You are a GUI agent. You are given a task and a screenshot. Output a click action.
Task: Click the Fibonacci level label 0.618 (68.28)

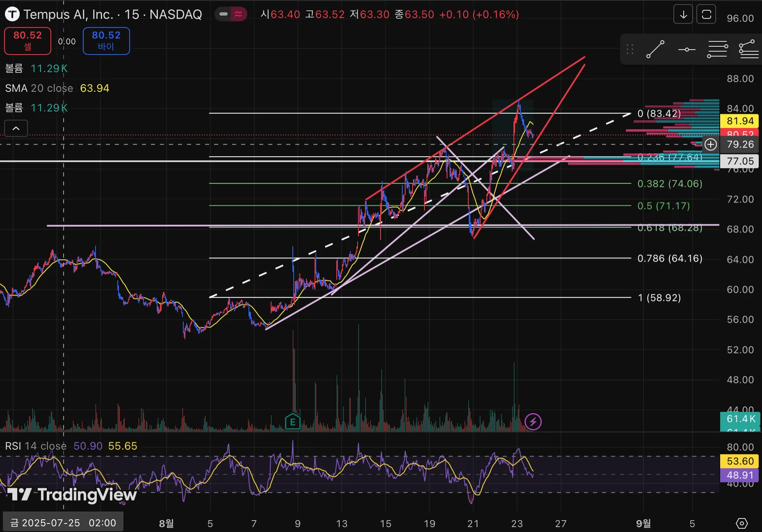(670, 228)
